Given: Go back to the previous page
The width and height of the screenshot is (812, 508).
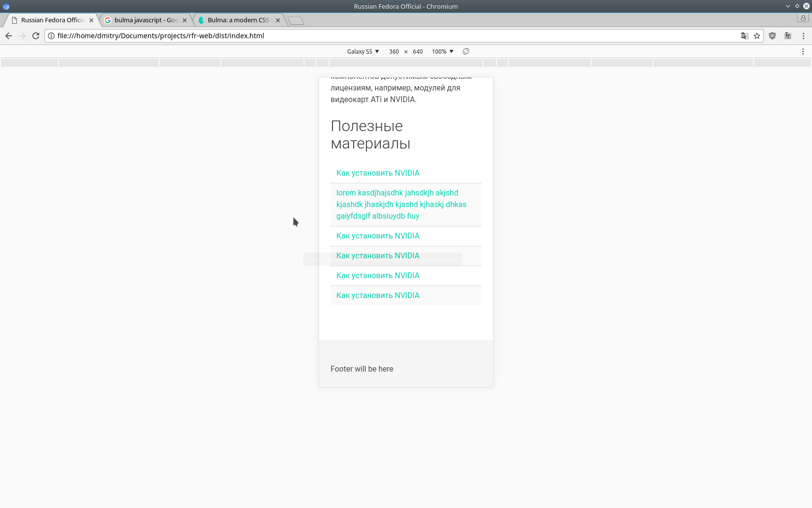Looking at the screenshot, I should pos(9,36).
